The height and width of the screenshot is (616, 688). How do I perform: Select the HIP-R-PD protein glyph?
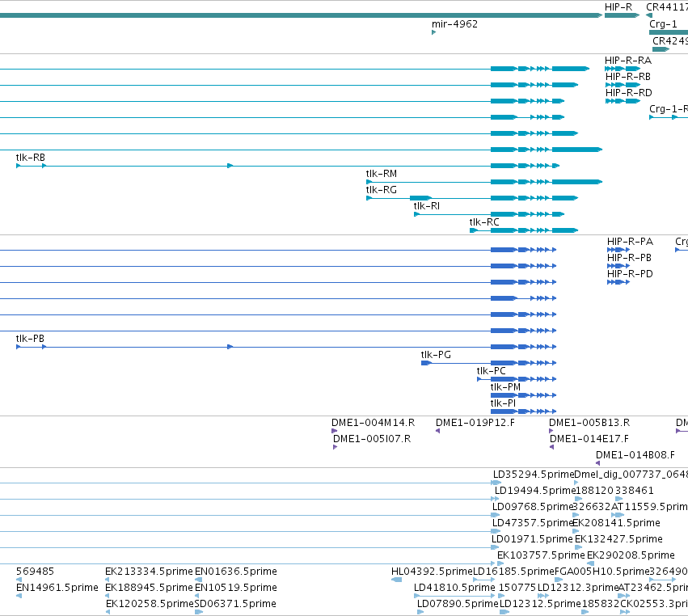(618, 282)
